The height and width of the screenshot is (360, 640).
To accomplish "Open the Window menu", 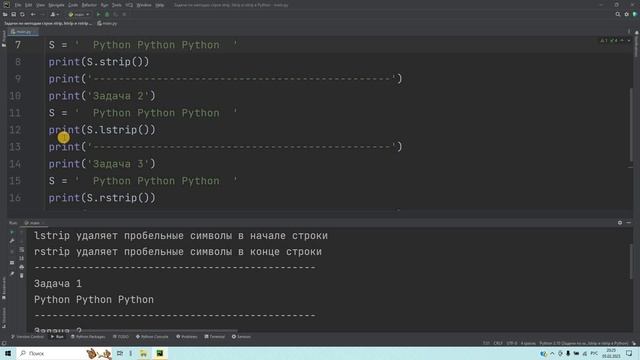I will pos(144,5).
